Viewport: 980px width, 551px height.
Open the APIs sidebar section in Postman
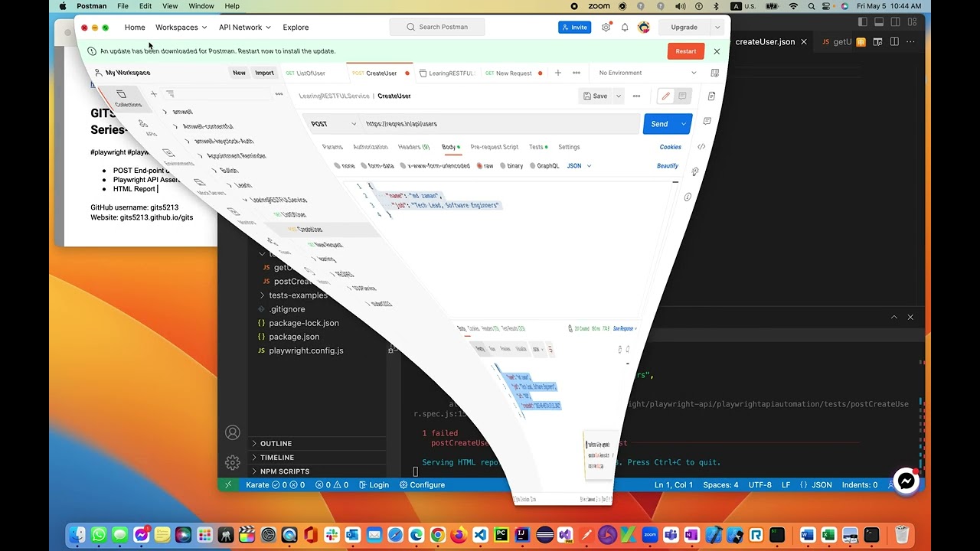(x=145, y=128)
